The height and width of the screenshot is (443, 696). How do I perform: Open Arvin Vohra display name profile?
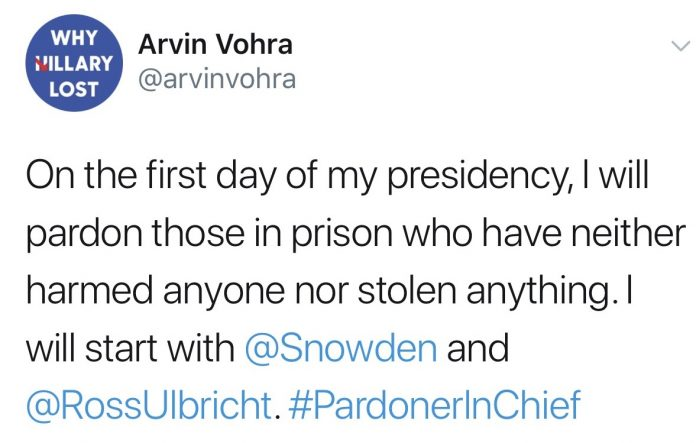[x=215, y=44]
